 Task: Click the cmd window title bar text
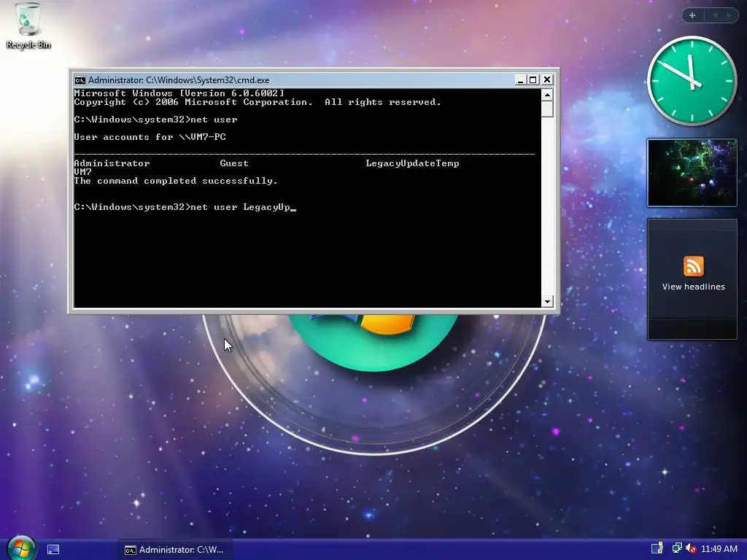coord(179,80)
